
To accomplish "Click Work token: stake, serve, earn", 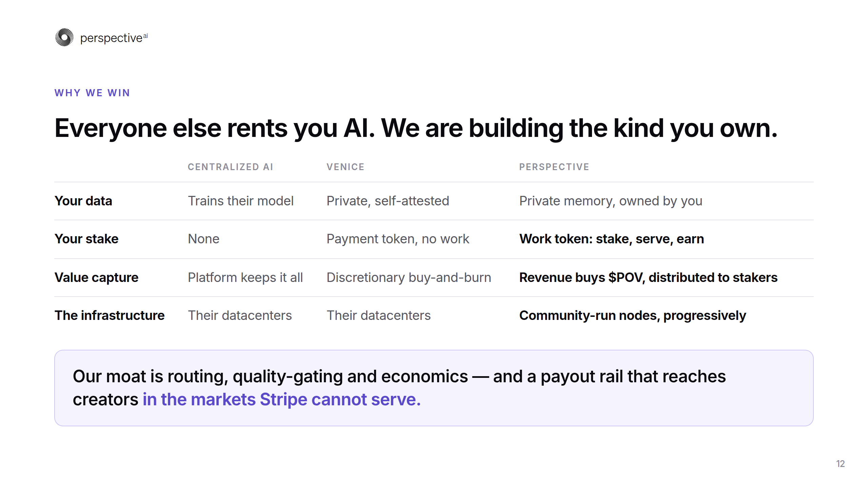I will coord(612,239).
